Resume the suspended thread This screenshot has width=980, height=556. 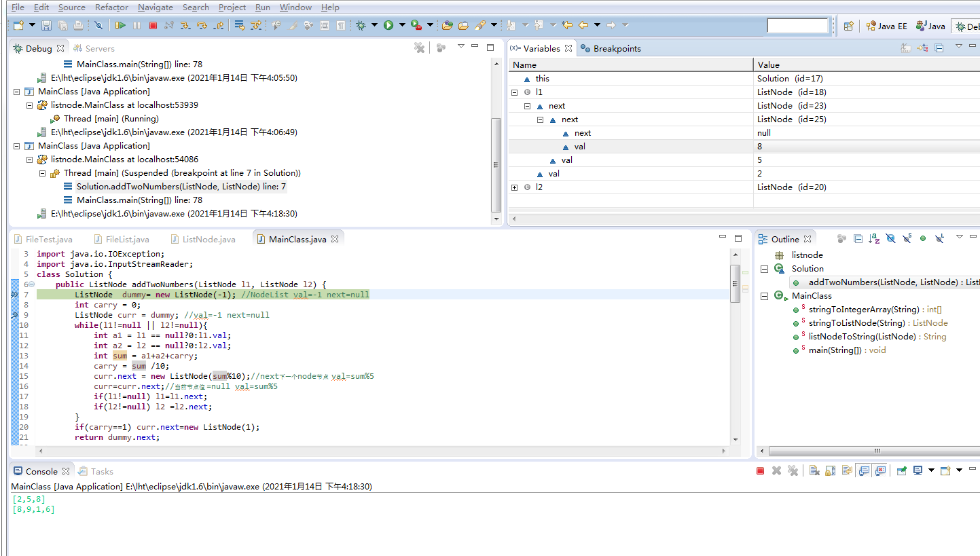coord(120,25)
